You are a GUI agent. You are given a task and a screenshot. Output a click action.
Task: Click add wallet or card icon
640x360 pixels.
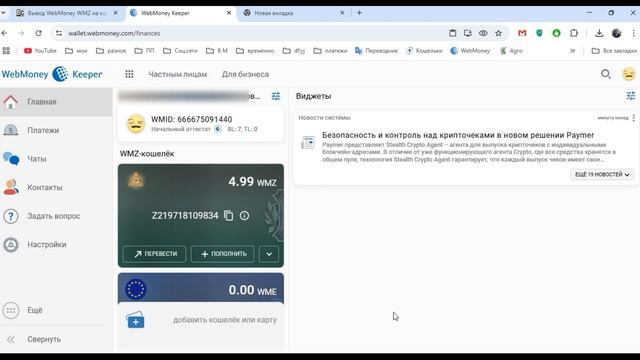click(x=136, y=320)
